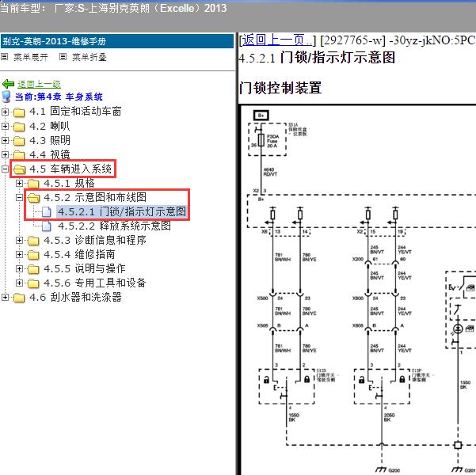Viewport: 476px width, 475px height.
Task: Click open folder icon of 4.5 车辆进入系统
Action: [x=20, y=169]
